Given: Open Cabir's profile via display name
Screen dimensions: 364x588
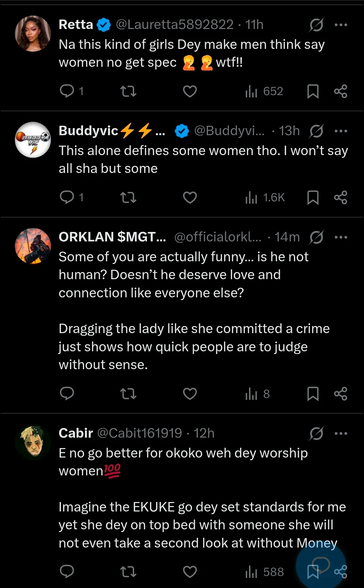Looking at the screenshot, I should coord(76,433).
